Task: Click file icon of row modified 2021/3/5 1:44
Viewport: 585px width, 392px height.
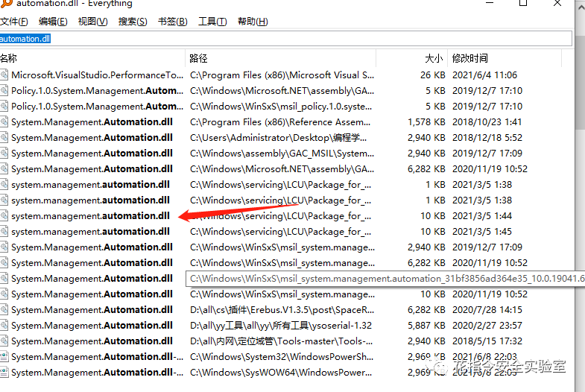Action: pos(4,216)
